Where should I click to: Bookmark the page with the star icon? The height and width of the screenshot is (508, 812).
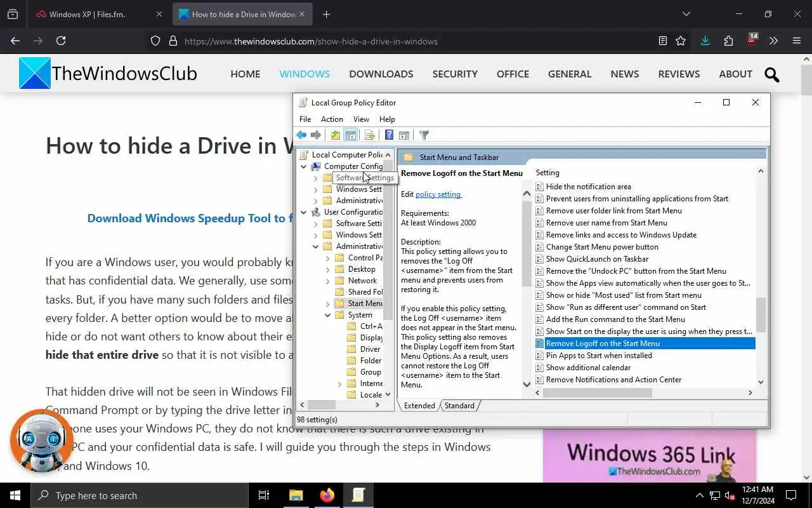click(x=681, y=41)
